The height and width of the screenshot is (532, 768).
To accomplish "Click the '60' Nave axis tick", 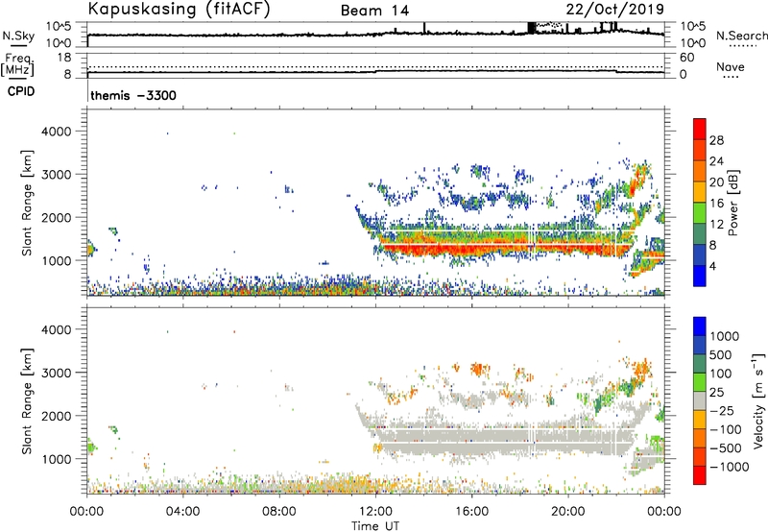I will (x=686, y=58).
